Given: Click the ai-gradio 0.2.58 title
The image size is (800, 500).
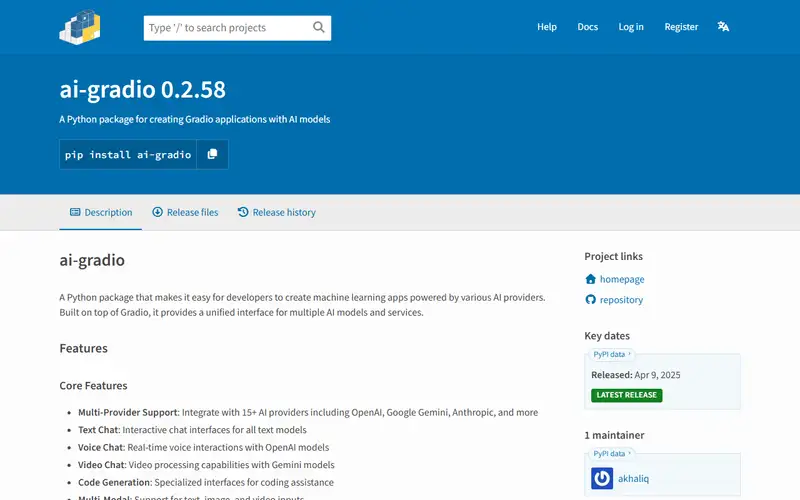Looking at the screenshot, I should tap(142, 90).
